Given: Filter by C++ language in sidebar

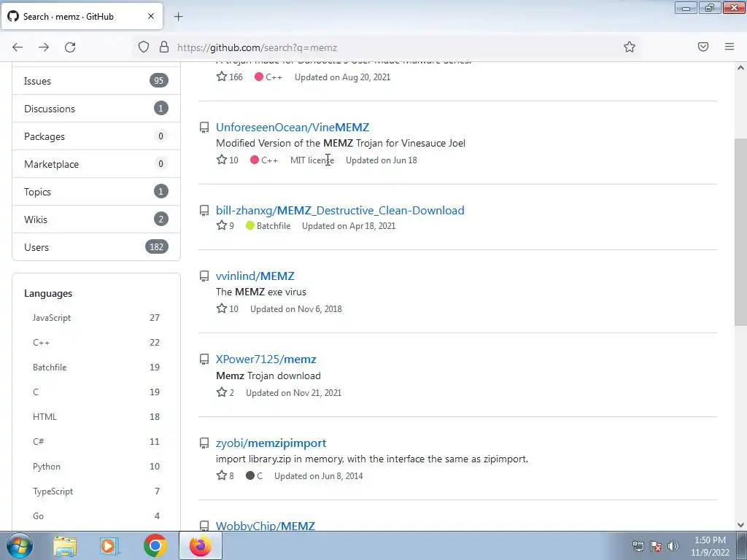Looking at the screenshot, I should pos(96,343).
